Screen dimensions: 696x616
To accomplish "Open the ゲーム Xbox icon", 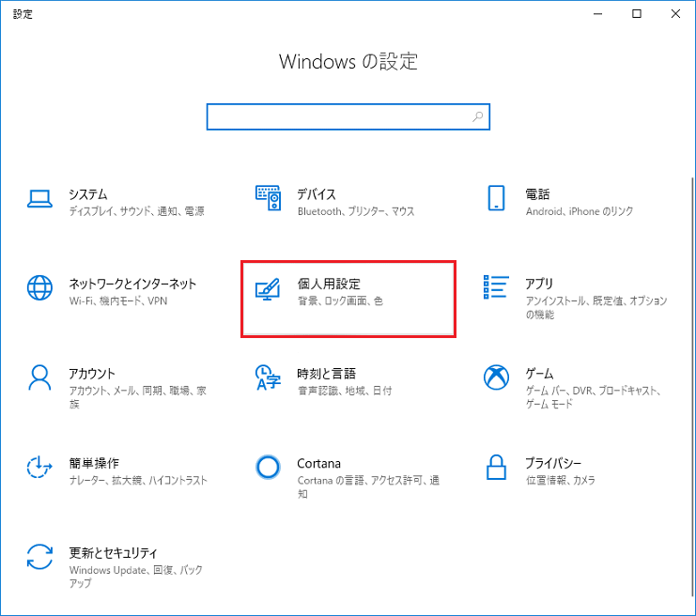I will tap(496, 377).
